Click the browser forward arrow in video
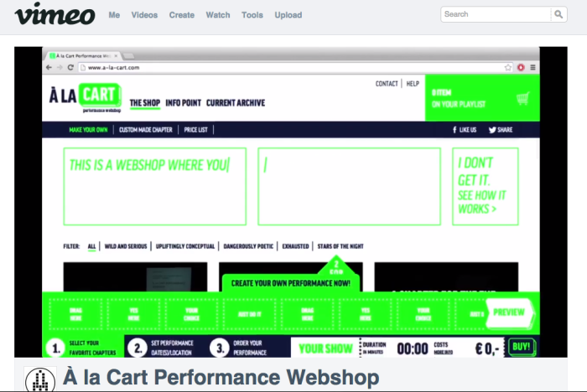The image size is (587, 392). pyautogui.click(x=60, y=67)
